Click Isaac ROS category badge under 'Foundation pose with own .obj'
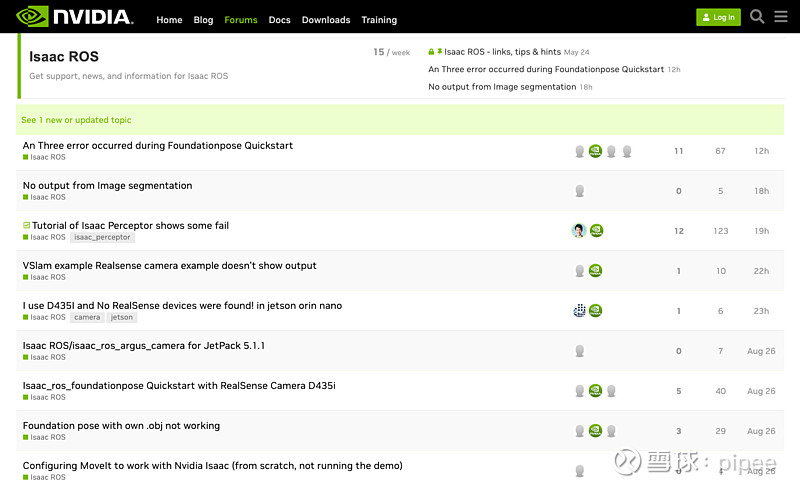This screenshot has height=487, width=800. 44,438
